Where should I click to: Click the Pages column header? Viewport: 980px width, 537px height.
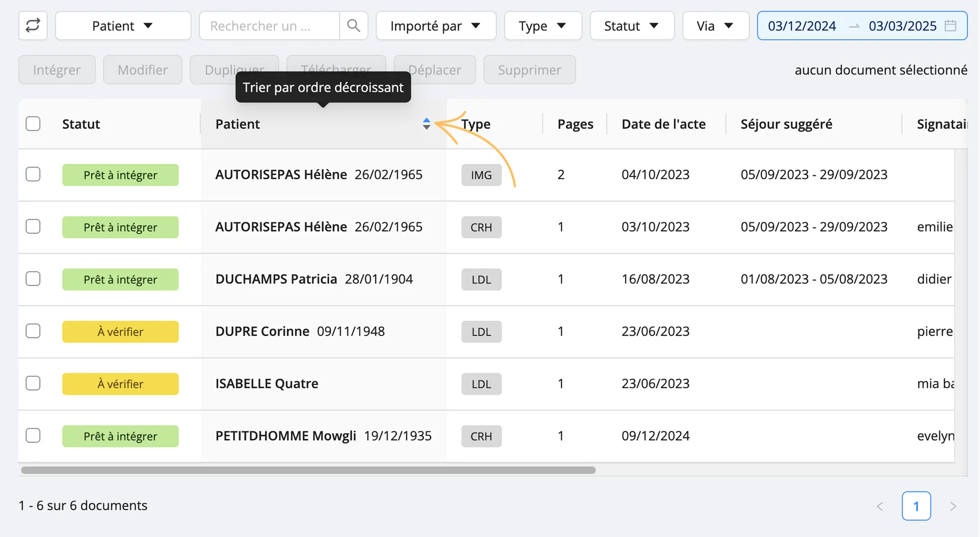(x=575, y=124)
